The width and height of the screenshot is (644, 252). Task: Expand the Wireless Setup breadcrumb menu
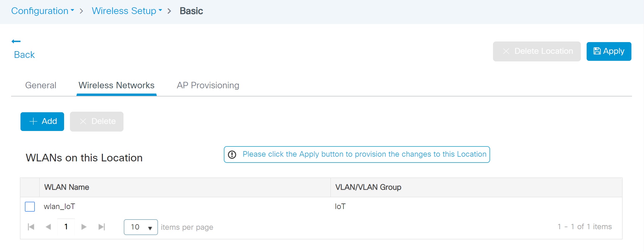coord(127,11)
